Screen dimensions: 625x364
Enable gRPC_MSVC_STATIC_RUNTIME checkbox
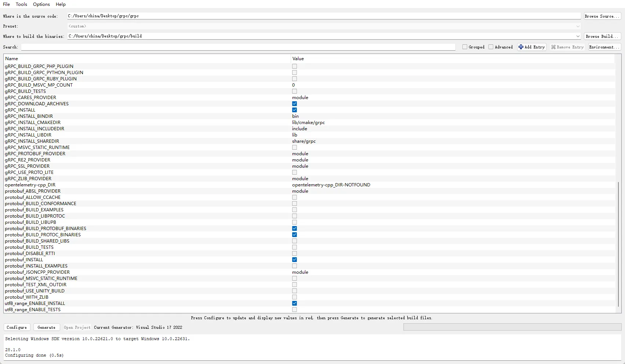coord(294,148)
